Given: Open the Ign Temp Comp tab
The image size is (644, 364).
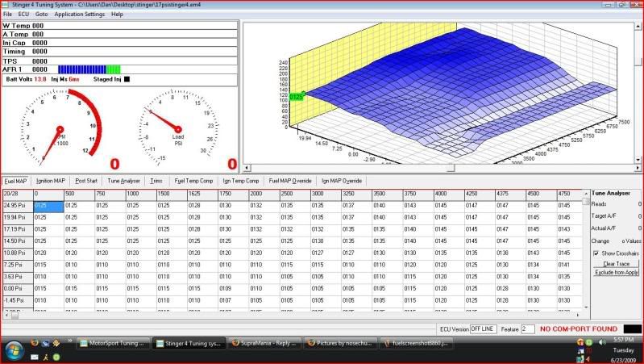Looking at the screenshot, I should (x=241, y=181).
